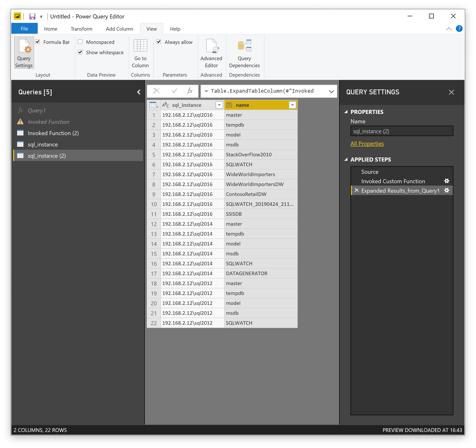Collapse the Queries pane

[x=139, y=92]
